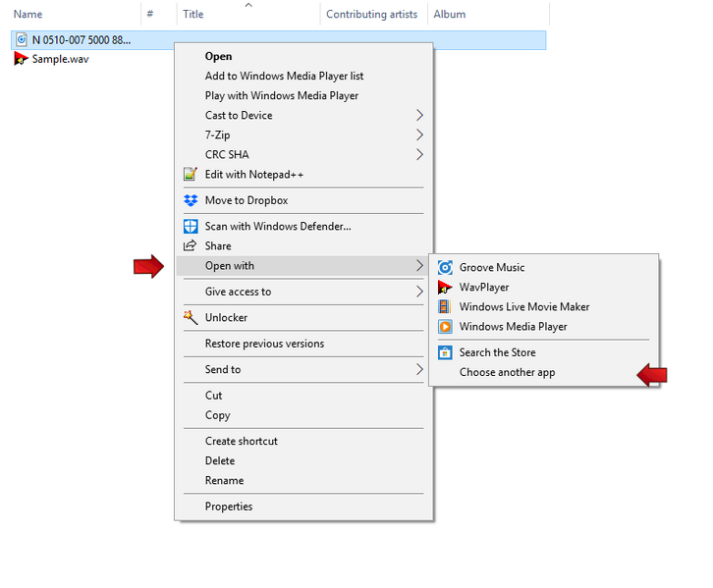713x588 pixels.
Task: Open Properties from the context menu
Action: [303, 507]
